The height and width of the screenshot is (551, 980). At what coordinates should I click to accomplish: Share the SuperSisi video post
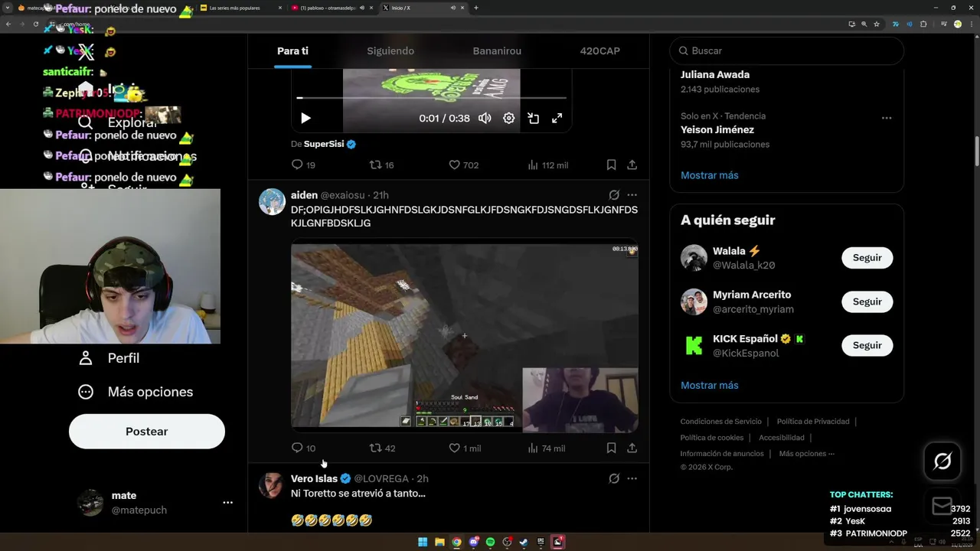[x=632, y=165]
